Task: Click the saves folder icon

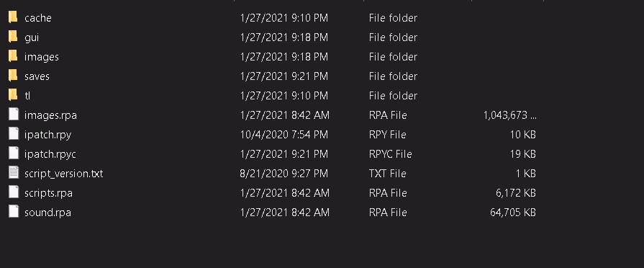Action: coord(13,76)
